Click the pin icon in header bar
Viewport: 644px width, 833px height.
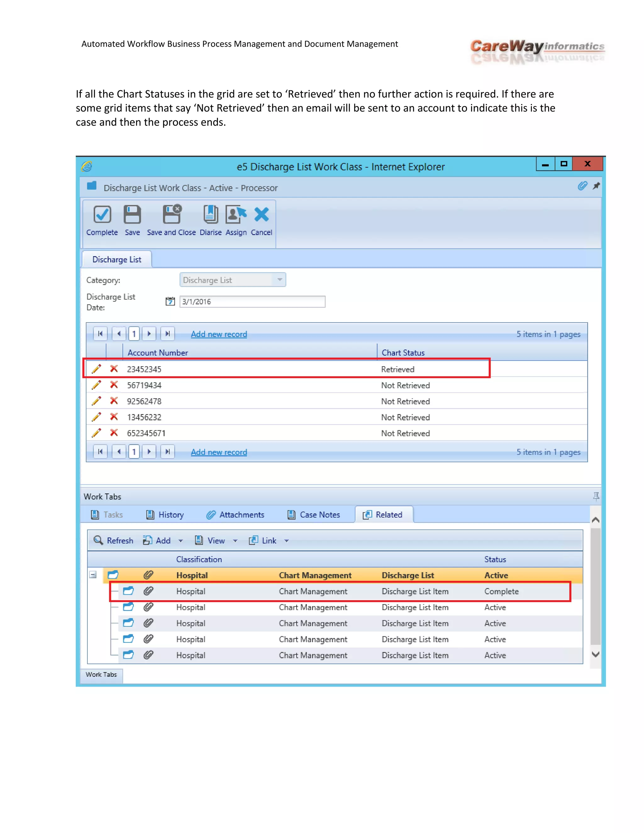(x=596, y=186)
